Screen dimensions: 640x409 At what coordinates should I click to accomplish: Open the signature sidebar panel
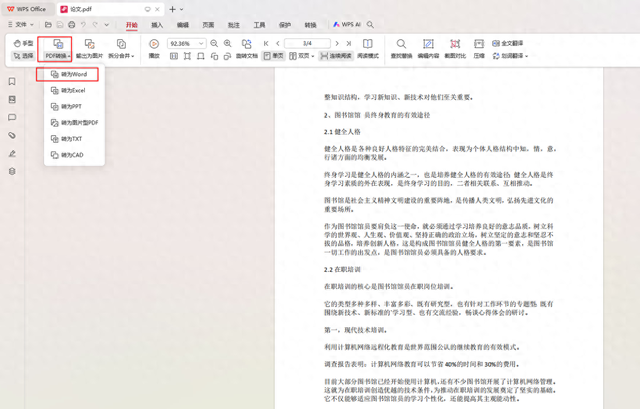12,153
